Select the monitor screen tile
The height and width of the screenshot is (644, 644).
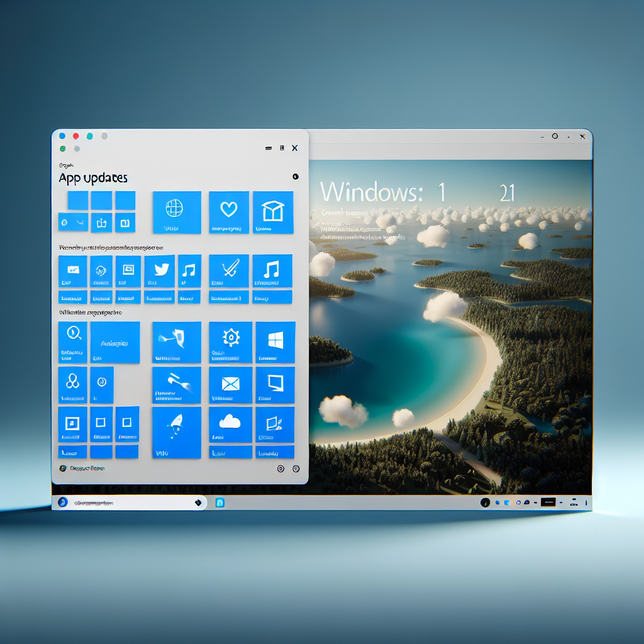(275, 385)
